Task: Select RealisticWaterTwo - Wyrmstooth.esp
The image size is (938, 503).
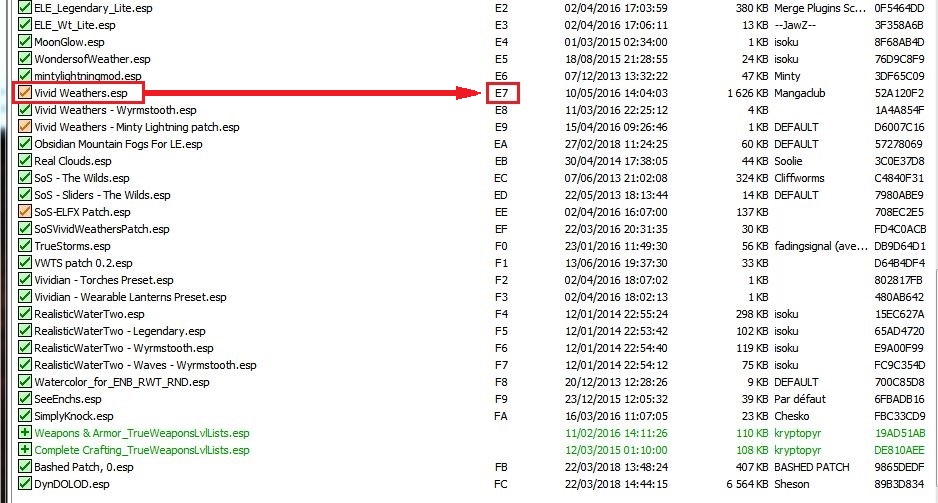Action: pos(124,348)
